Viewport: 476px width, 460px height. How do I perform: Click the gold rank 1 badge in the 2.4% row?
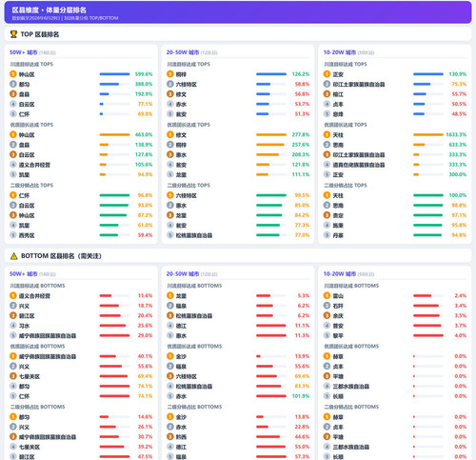point(327,295)
